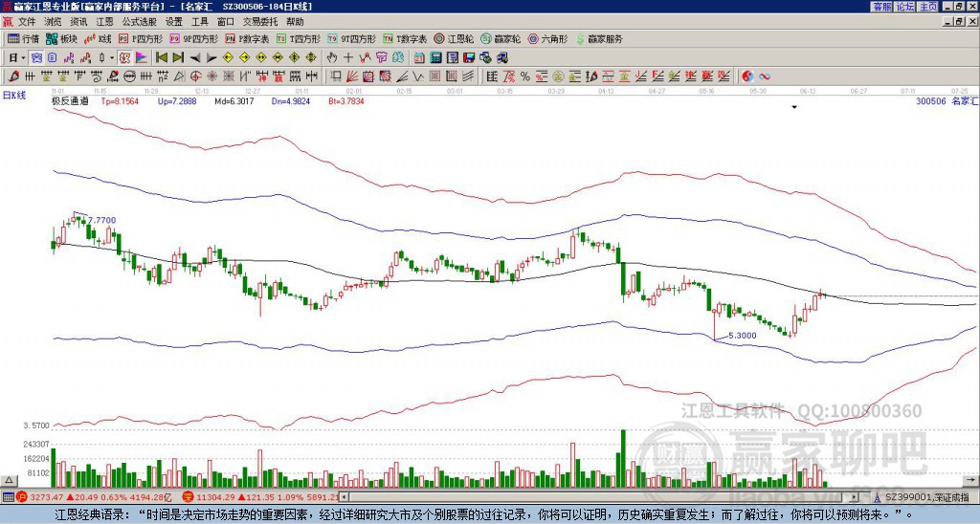Click the volume pane triangle button
This screenshot has width=980, height=524.
coord(9,480)
